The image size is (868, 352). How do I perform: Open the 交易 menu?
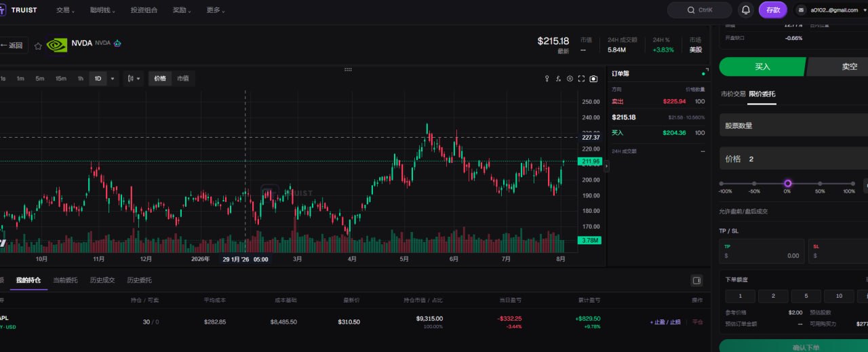pyautogui.click(x=65, y=10)
